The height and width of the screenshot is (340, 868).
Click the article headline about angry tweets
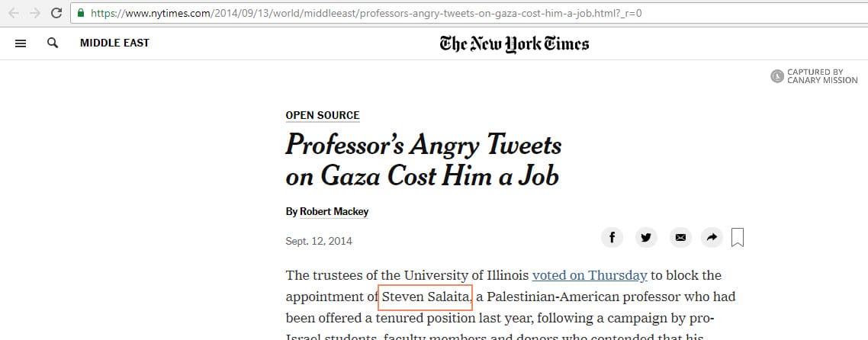click(x=423, y=160)
